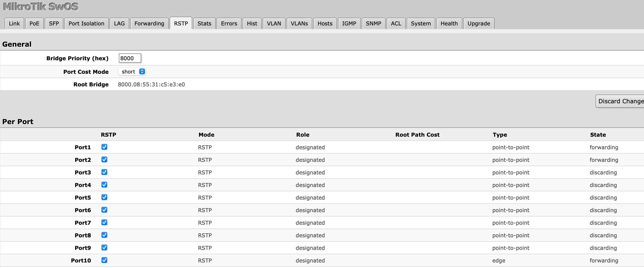The height and width of the screenshot is (268, 644).
Task: Open the Upgrade tab
Action: tap(479, 23)
